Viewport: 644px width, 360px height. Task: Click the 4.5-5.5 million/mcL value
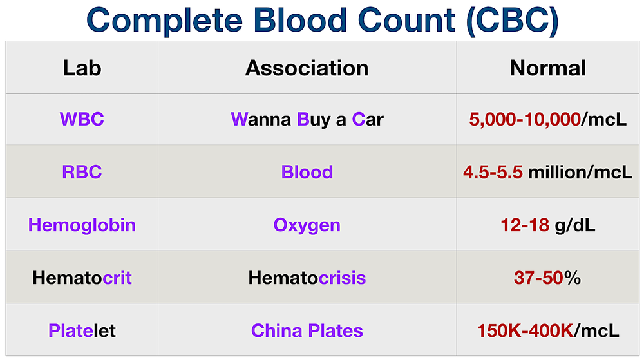(547, 172)
